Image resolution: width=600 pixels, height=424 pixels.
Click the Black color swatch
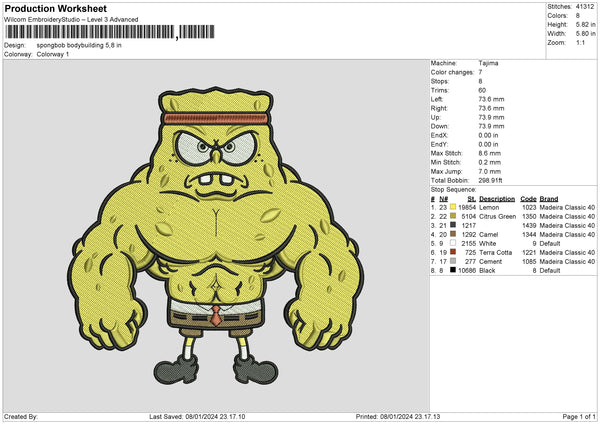pos(453,270)
